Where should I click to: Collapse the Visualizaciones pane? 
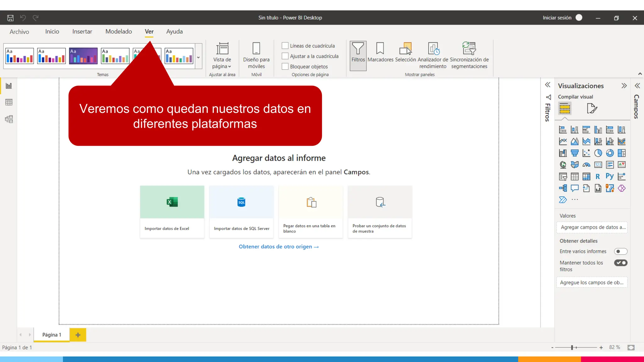[624, 86]
